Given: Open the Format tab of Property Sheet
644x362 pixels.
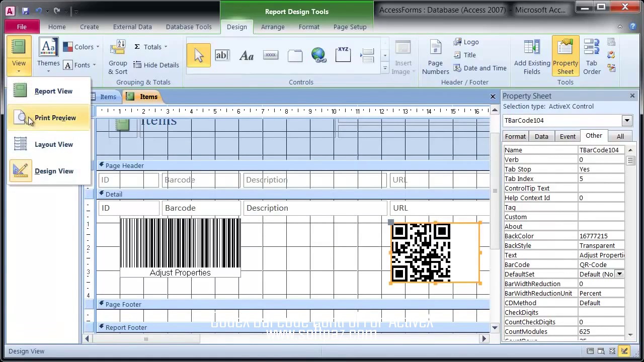Looking at the screenshot, I should click(515, 136).
